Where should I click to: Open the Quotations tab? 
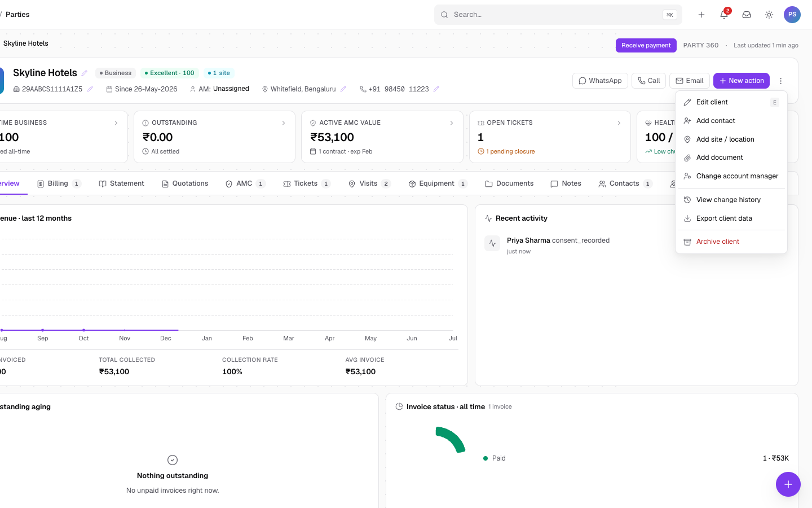click(x=185, y=183)
